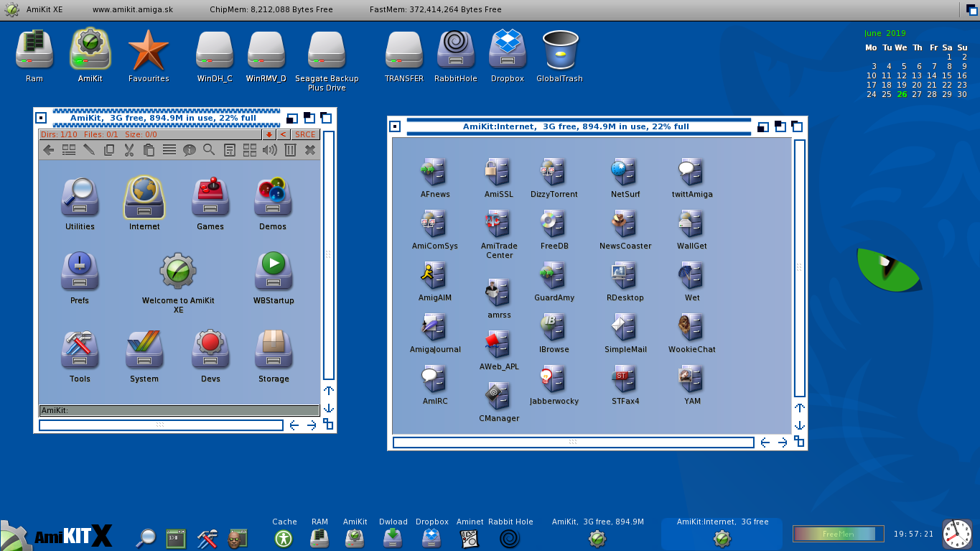Click Internet window horizontal scrollbar
This screenshot has height=551, width=980.
(x=573, y=443)
